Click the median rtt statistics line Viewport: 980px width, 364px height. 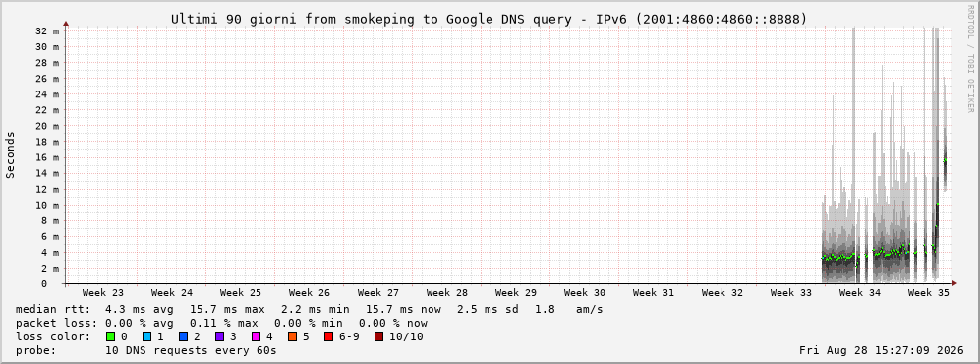(x=310, y=309)
